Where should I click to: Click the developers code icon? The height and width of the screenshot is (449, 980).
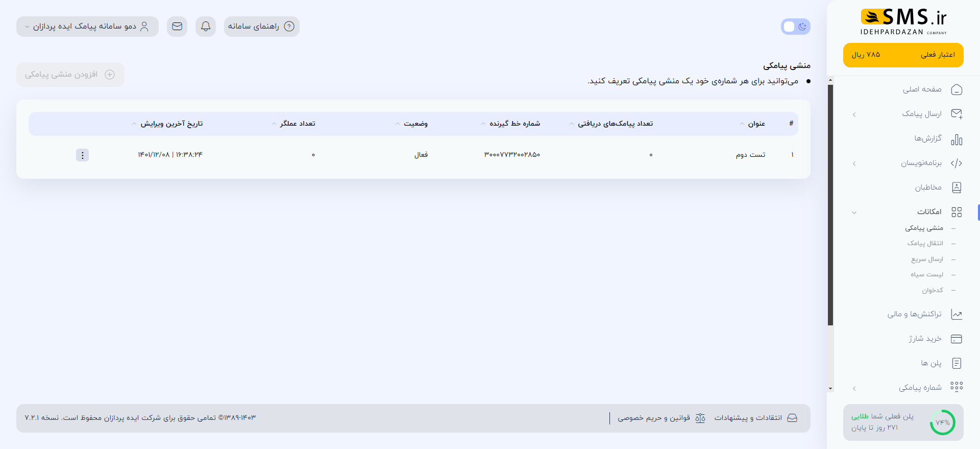coord(957,163)
